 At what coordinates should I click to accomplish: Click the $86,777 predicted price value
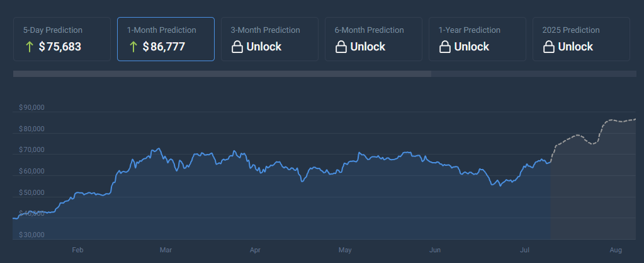(164, 47)
